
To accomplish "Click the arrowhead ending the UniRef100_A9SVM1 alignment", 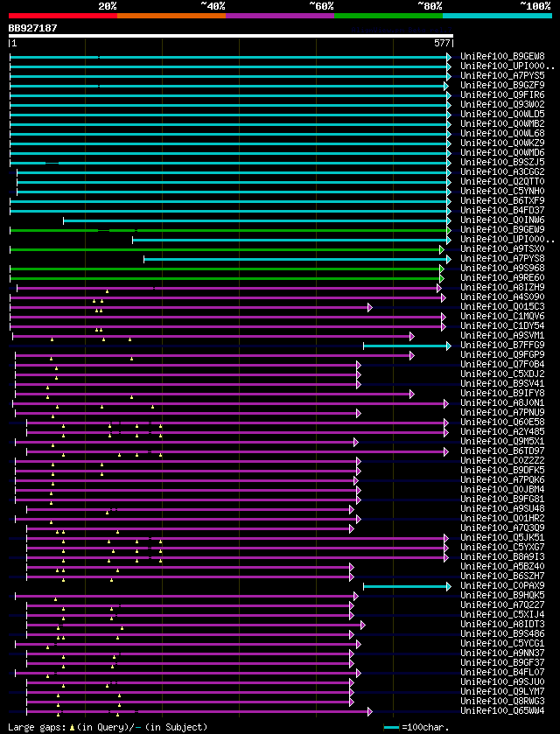I will tap(412, 336).
